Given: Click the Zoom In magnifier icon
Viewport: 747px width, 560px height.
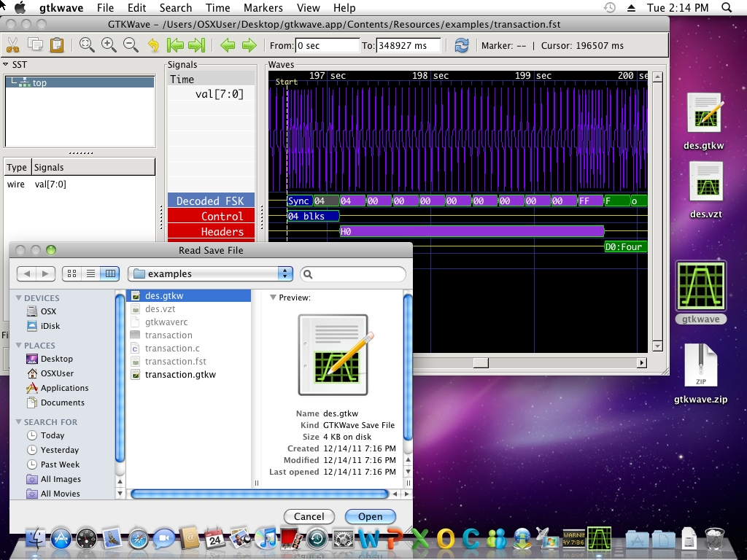Looking at the screenshot, I should (x=109, y=45).
